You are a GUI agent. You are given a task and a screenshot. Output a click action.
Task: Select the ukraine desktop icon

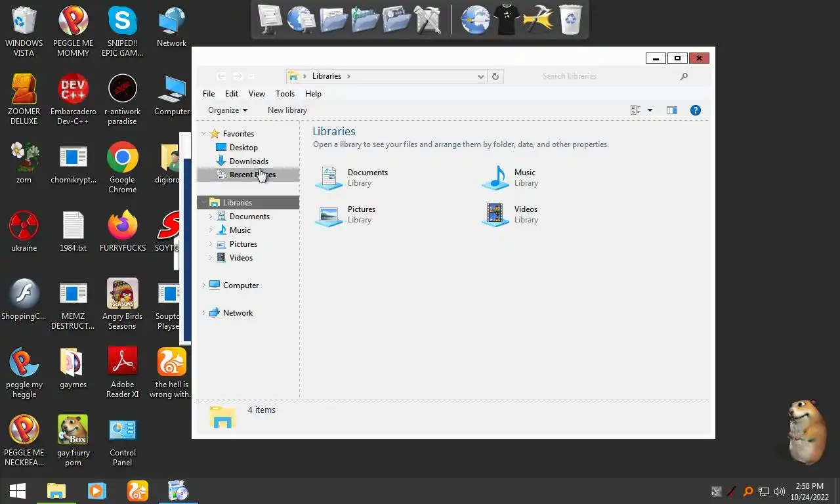point(24,232)
